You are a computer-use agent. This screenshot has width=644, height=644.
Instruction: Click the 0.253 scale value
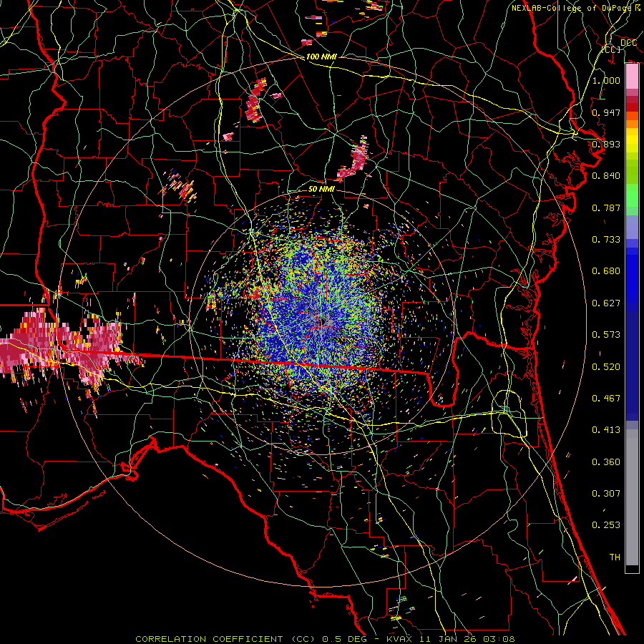[x=606, y=525]
